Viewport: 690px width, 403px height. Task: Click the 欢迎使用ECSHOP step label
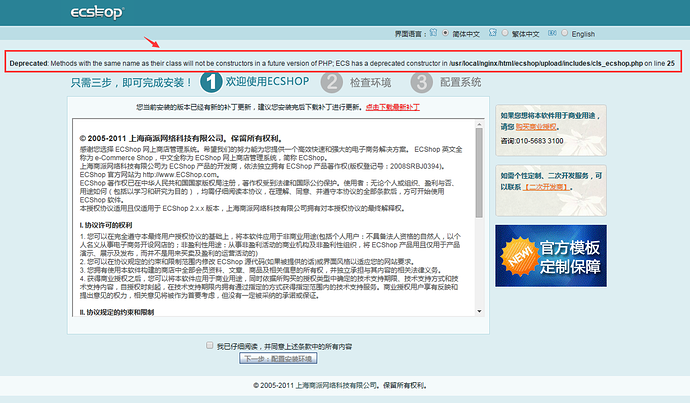pyautogui.click(x=268, y=81)
